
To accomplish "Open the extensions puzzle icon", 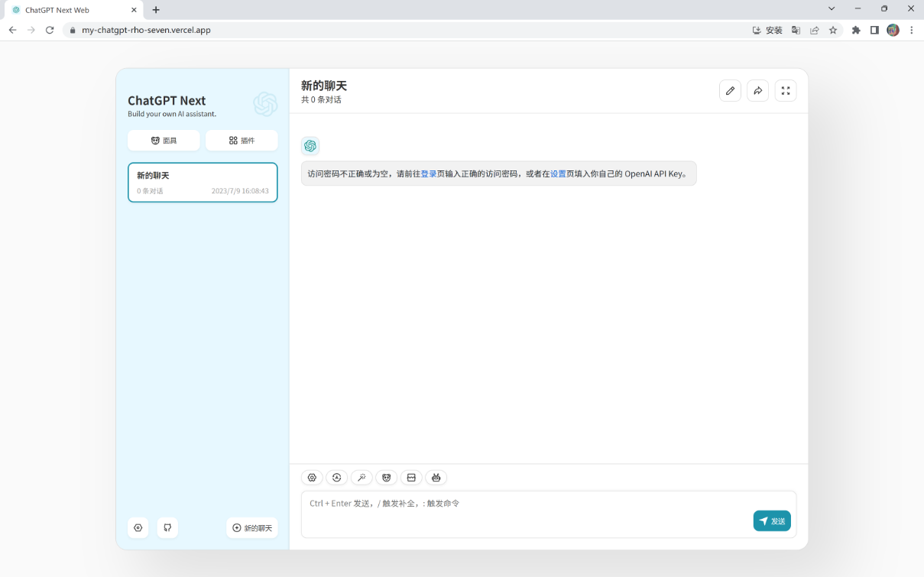I will tap(856, 30).
